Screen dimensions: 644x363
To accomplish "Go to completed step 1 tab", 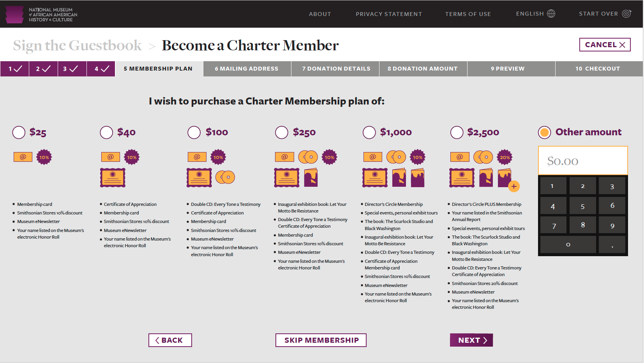I will pyautogui.click(x=15, y=69).
